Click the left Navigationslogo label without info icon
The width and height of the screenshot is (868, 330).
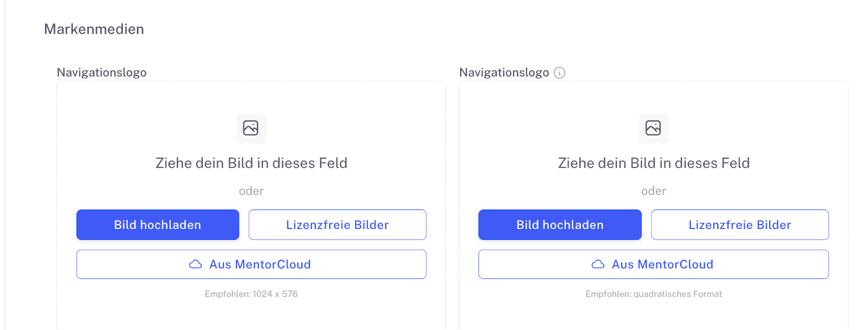101,73
